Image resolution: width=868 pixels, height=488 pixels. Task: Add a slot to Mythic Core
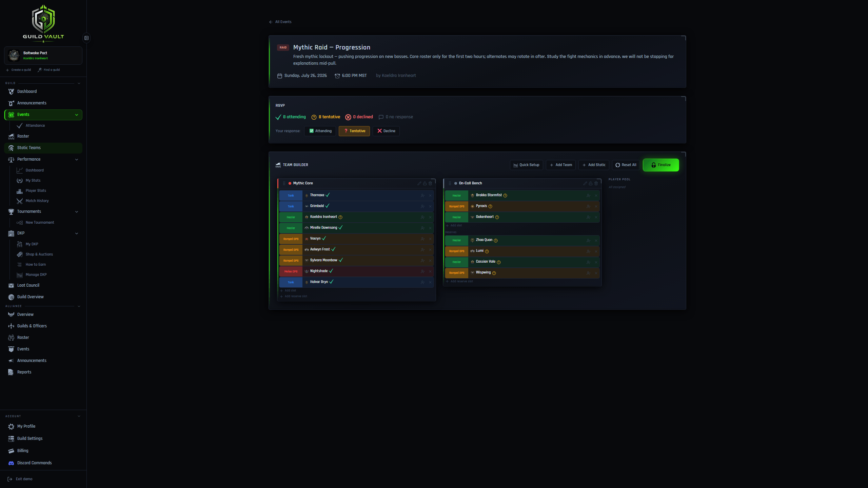[288, 291]
